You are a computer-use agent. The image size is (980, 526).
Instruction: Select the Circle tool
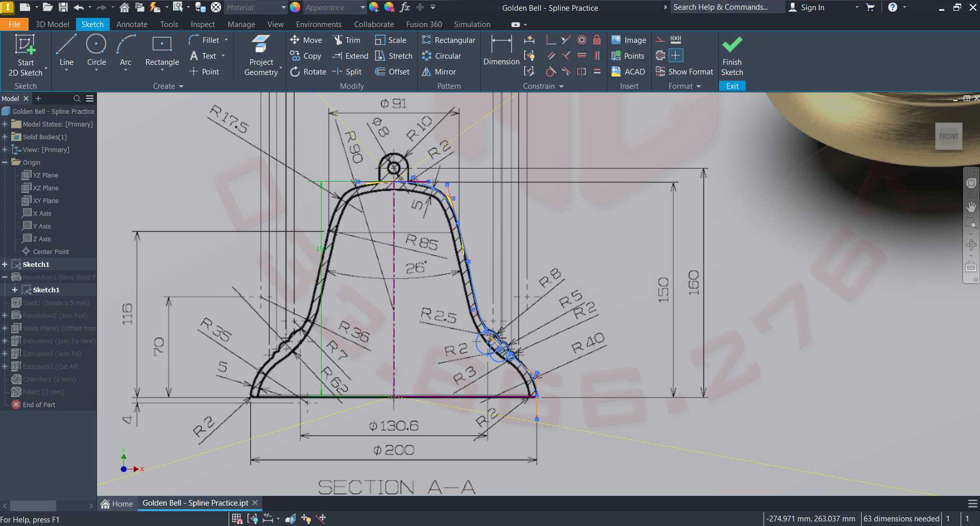[96, 52]
